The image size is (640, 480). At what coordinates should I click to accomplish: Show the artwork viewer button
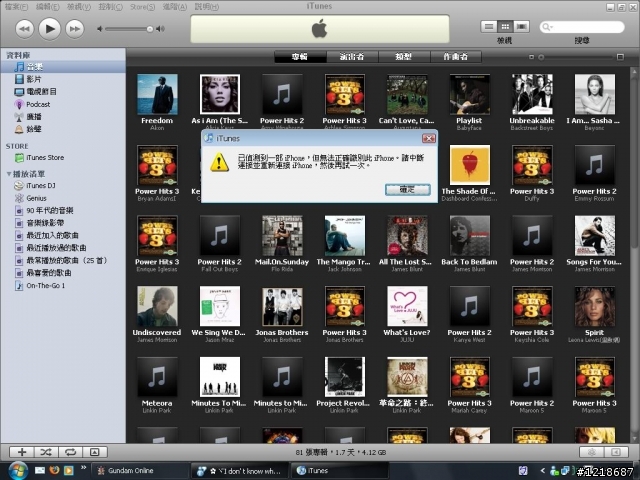(95, 452)
